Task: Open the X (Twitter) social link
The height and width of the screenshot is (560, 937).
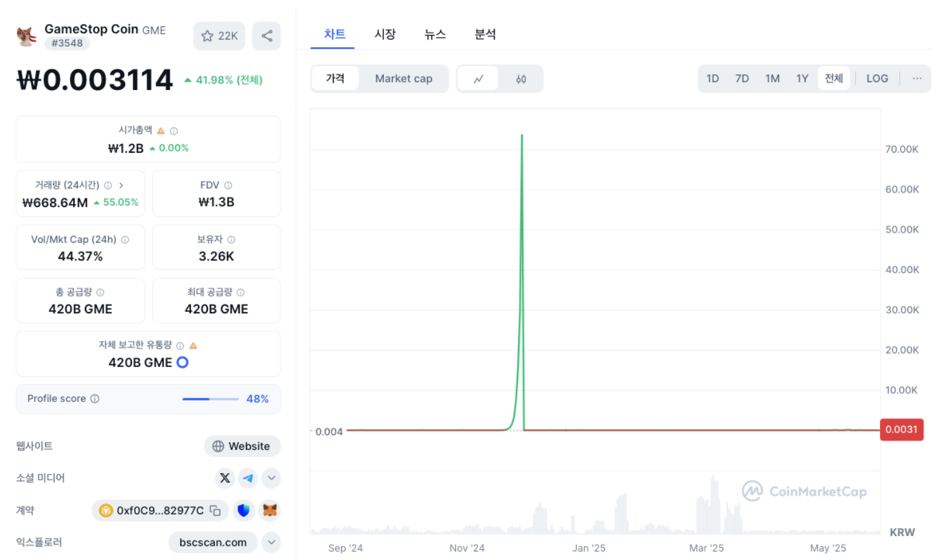Action: (x=225, y=478)
